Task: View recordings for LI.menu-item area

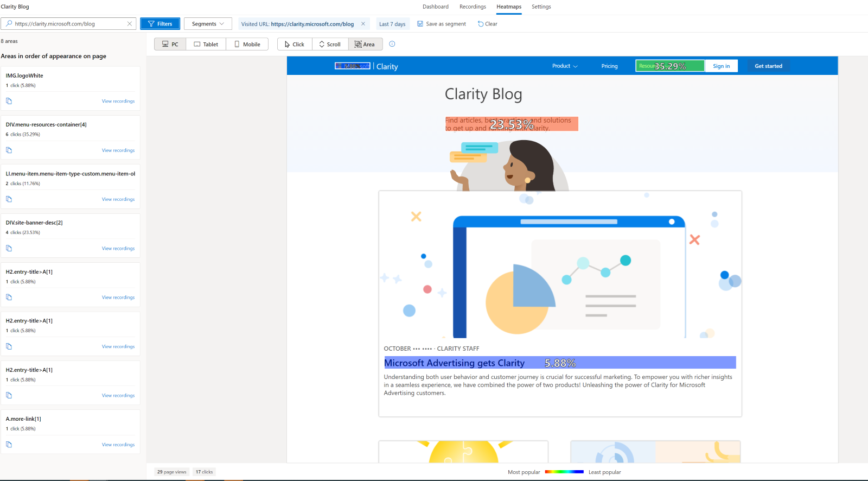Action: [x=118, y=199]
